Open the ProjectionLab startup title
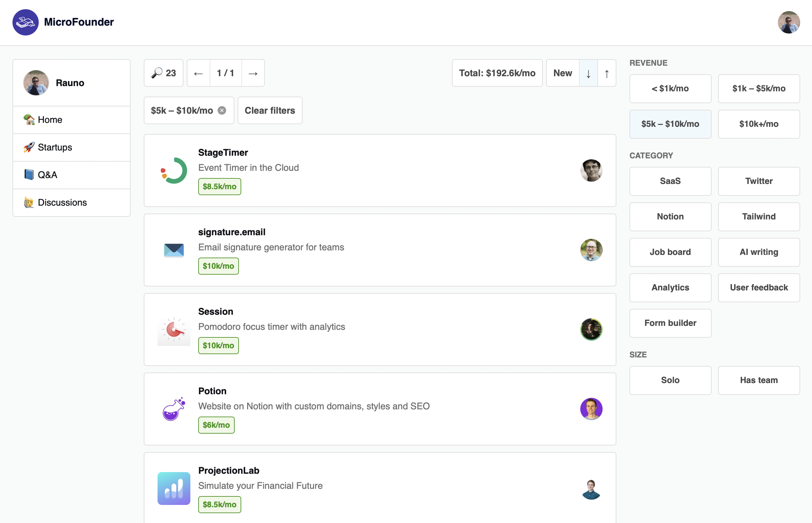812x523 pixels. (x=229, y=470)
